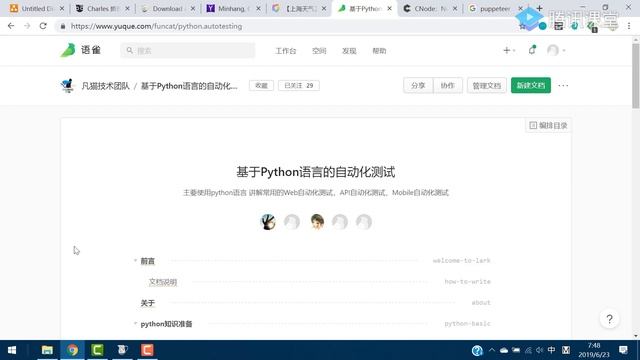640x360 pixels.
Task: Open the green Camtasia taskbar icon
Action: (97, 350)
